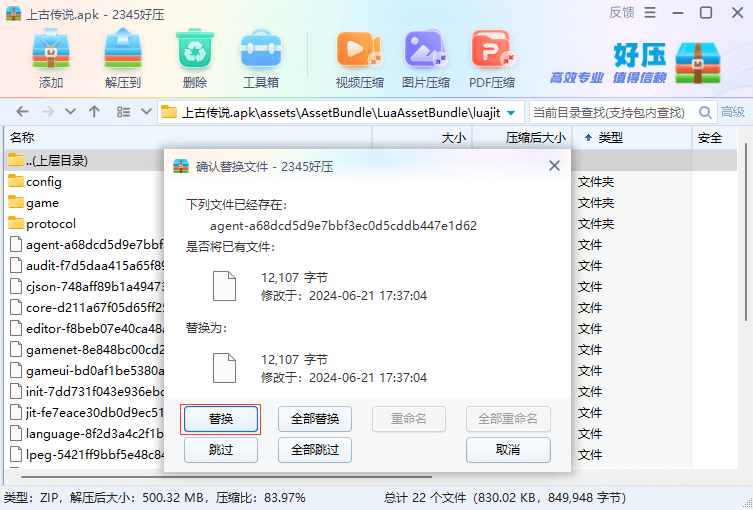Click the 添加 (Add) toolbar icon

coord(50,58)
